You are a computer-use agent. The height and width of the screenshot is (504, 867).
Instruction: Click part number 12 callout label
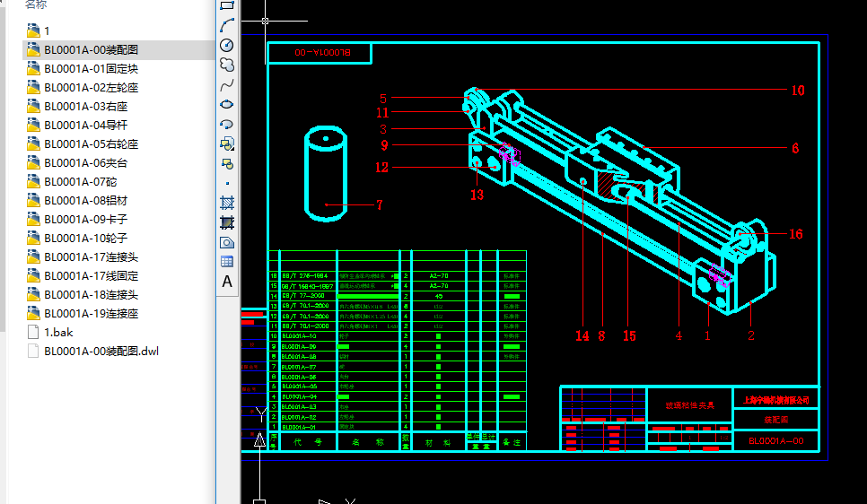(381, 167)
